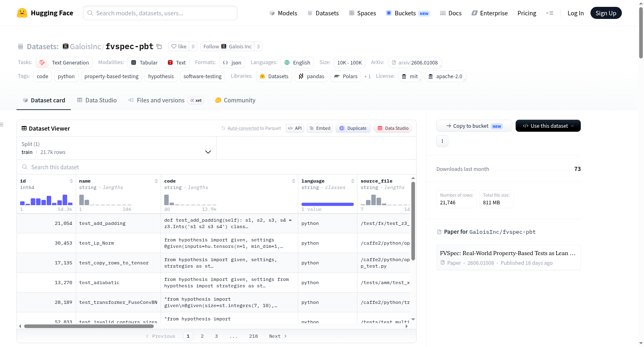
Task: Filter by English language tag
Action: coord(297,62)
